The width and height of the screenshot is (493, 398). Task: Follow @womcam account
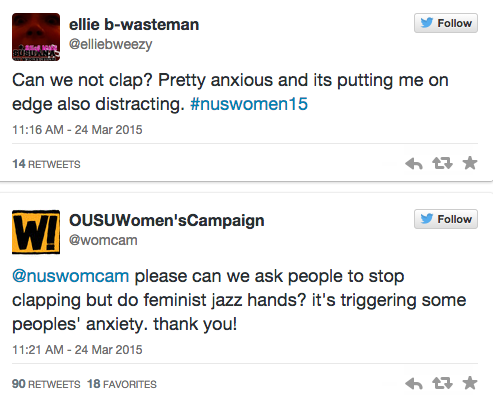pyautogui.click(x=446, y=219)
